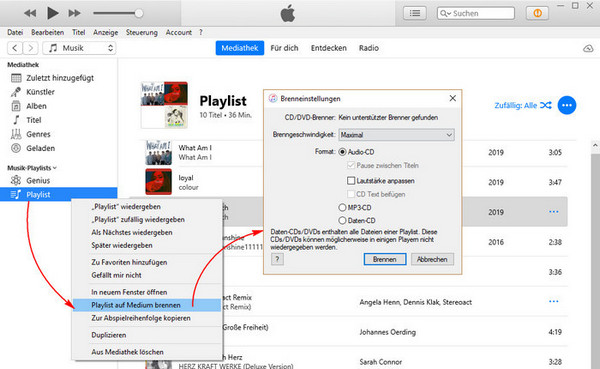Image resolution: width=600 pixels, height=369 pixels.
Task: Click the loyal colour album thumbnail
Action: pyautogui.click(x=158, y=182)
